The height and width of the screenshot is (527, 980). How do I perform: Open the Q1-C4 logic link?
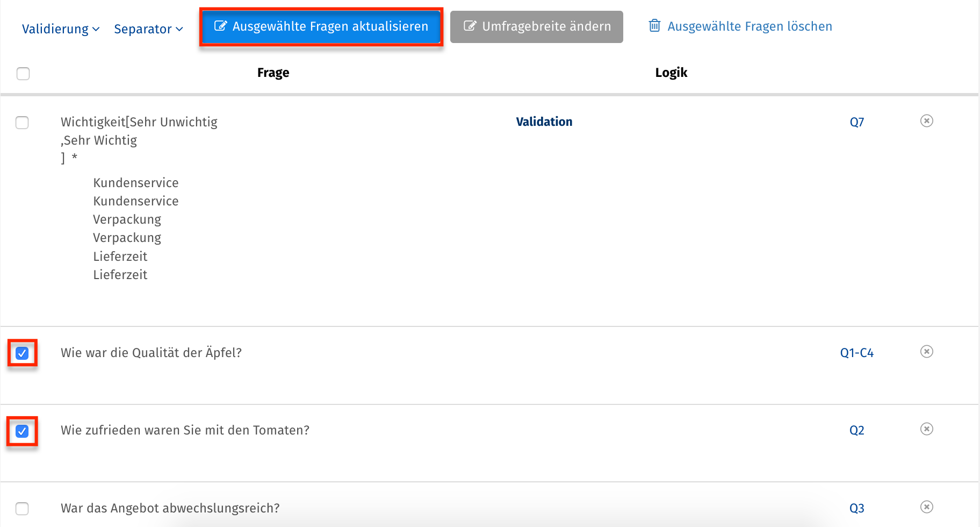856,352
